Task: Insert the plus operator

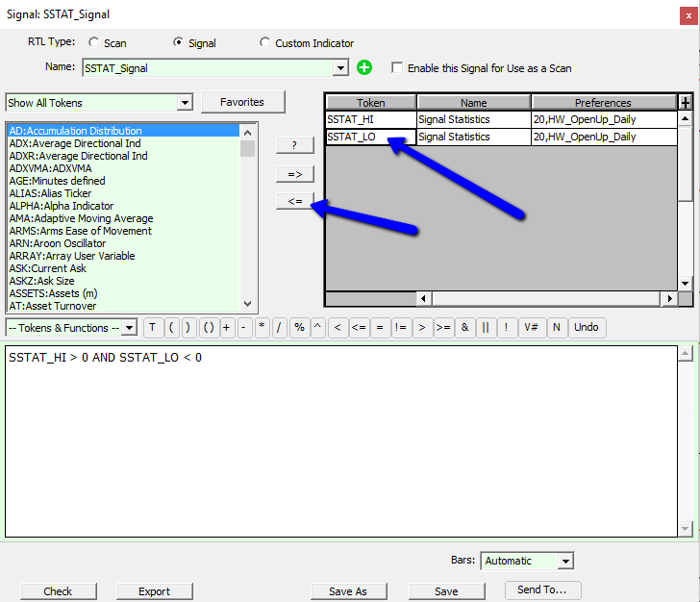Action: pos(227,327)
